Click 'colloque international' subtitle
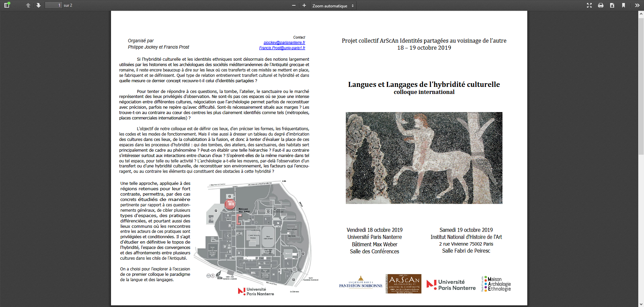This screenshot has height=307, width=644. click(424, 92)
